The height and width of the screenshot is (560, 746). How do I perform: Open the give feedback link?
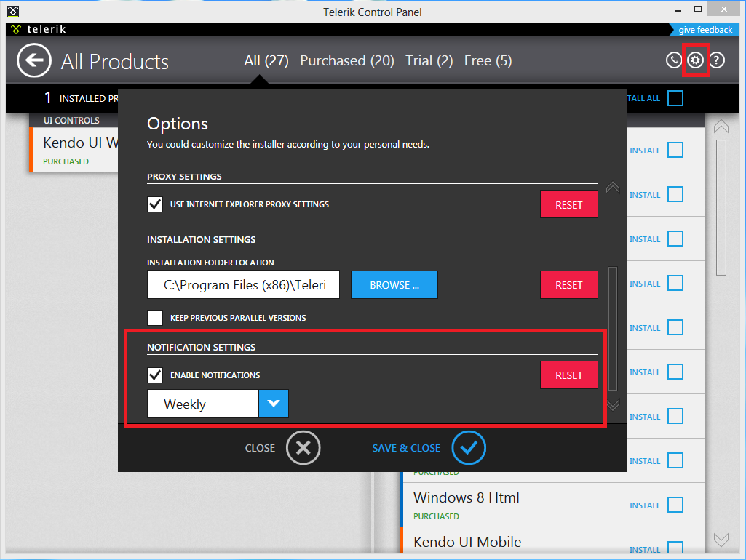point(705,30)
